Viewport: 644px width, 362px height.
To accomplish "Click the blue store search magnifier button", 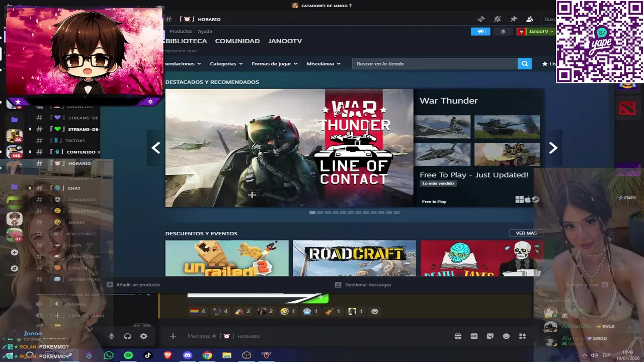I will (525, 64).
